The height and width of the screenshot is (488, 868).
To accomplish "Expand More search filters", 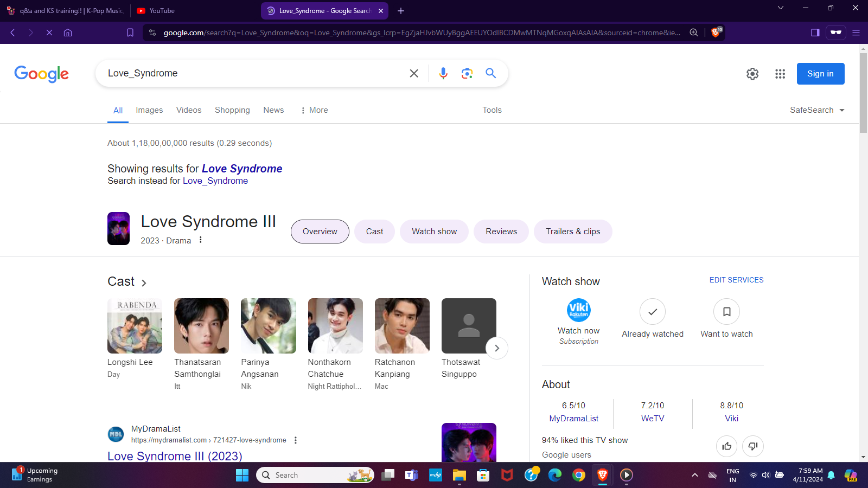I will [314, 110].
